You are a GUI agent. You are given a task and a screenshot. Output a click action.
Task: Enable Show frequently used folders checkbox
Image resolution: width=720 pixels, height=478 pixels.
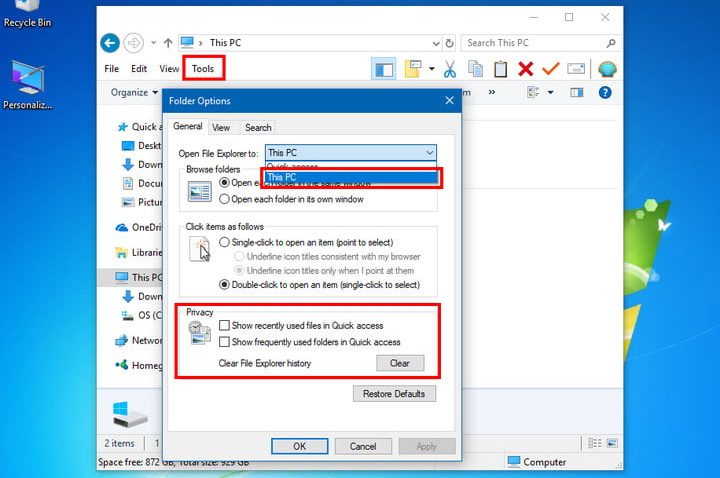pyautogui.click(x=224, y=342)
